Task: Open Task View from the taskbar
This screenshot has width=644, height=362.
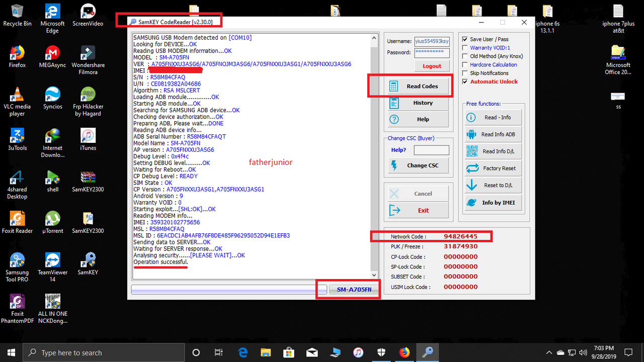Action: [x=219, y=352]
